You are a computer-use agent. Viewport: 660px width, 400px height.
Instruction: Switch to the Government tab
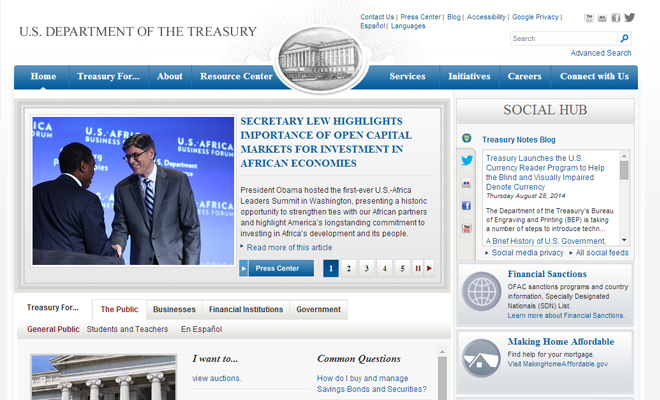tap(318, 309)
